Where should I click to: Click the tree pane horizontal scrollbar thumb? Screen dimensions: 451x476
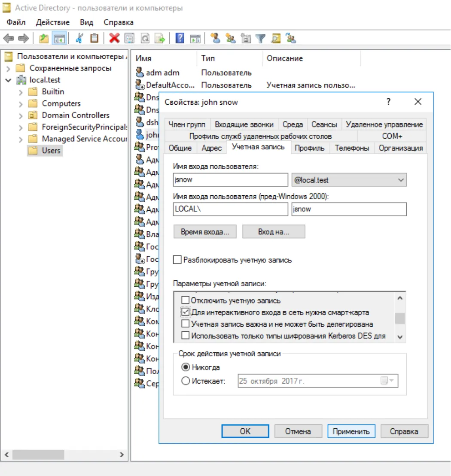38,455
